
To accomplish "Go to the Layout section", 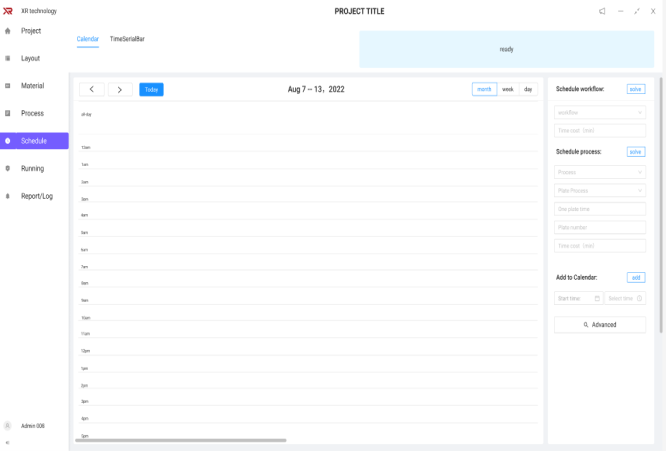I will point(31,59).
